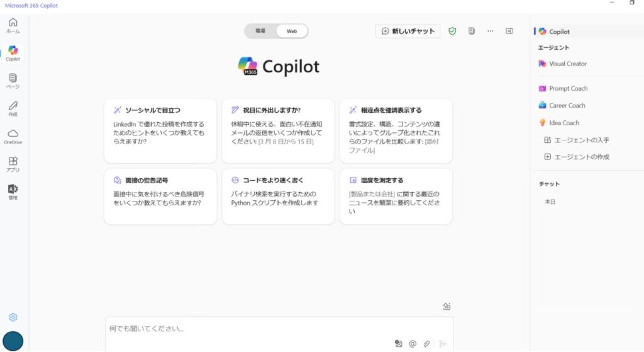The height and width of the screenshot is (352, 644).
Task: Select Copilot in the right panel
Action: pos(588,31)
